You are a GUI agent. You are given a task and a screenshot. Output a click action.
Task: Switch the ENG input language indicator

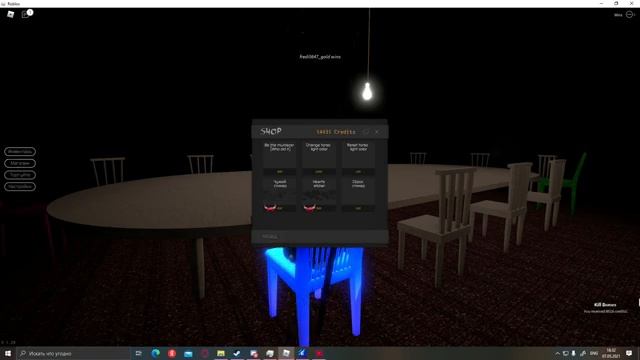point(594,353)
